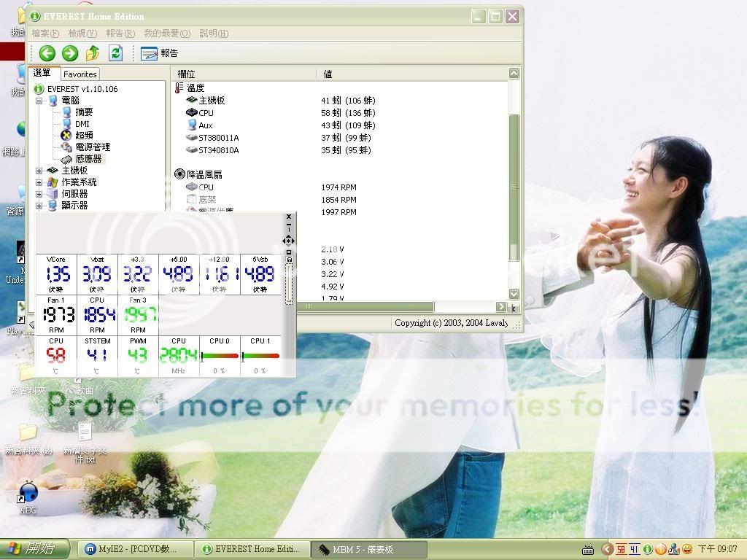Click the green Back arrow in EVEREST toolbar
The height and width of the screenshot is (560, 747).
point(47,52)
